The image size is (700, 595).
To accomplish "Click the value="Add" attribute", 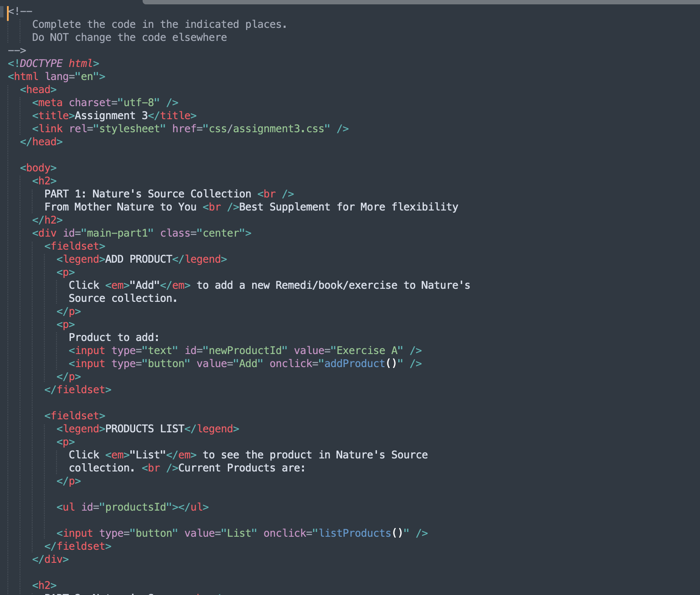I will click(x=230, y=364).
